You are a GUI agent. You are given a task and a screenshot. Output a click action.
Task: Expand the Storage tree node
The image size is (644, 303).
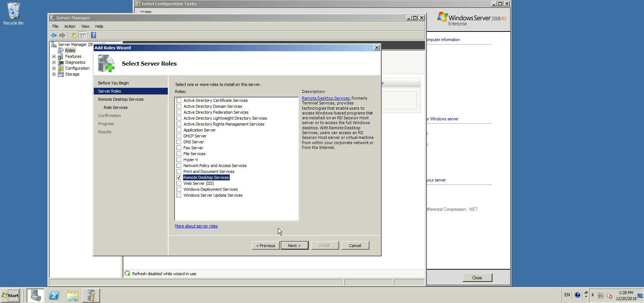pyautogui.click(x=54, y=74)
